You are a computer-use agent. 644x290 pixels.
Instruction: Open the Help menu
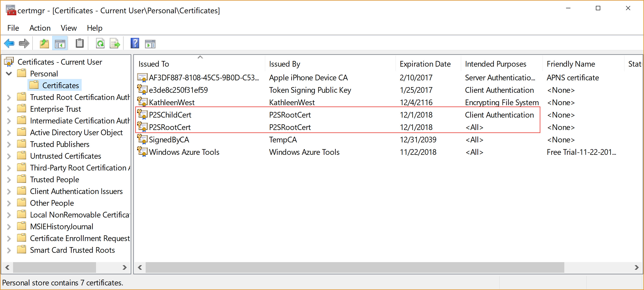[94, 28]
